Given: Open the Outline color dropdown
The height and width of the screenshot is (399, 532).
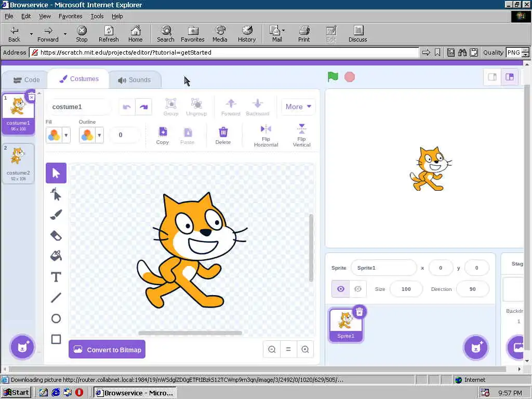Looking at the screenshot, I should [99, 135].
